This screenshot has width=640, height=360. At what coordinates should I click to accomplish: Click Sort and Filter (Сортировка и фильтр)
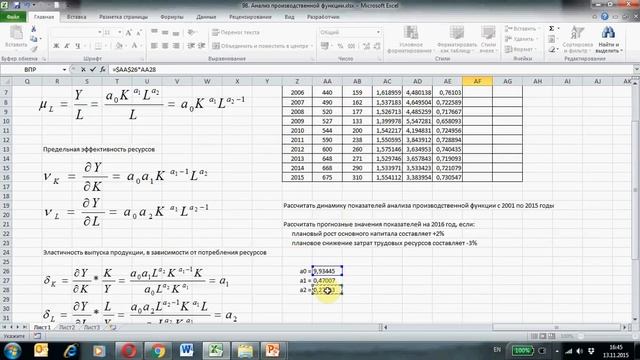click(577, 40)
